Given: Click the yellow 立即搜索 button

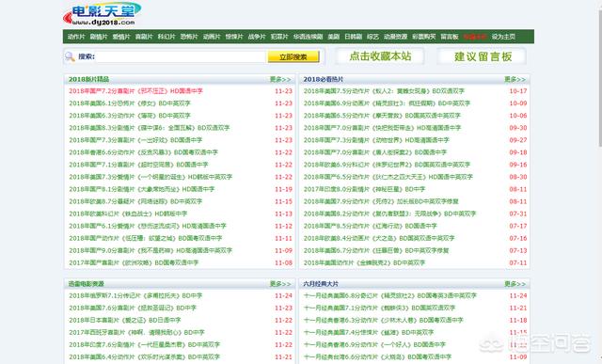Looking at the screenshot, I should point(293,56).
